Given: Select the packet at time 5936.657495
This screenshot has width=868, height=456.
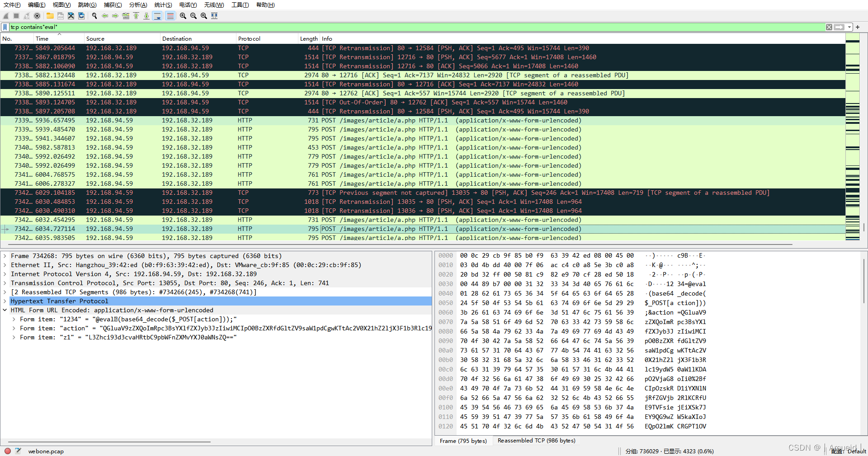Looking at the screenshot, I should [x=423, y=121].
